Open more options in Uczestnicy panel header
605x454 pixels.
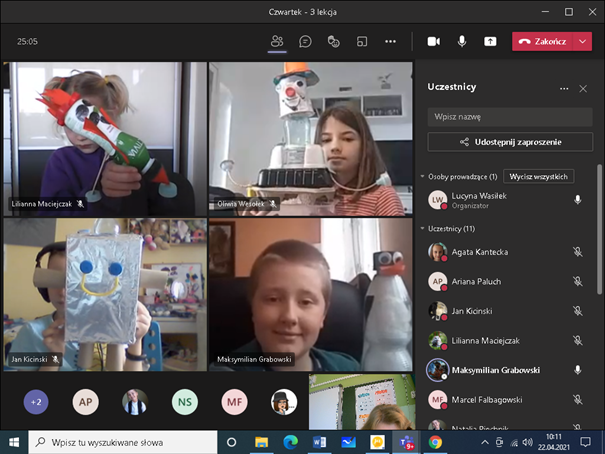click(564, 88)
